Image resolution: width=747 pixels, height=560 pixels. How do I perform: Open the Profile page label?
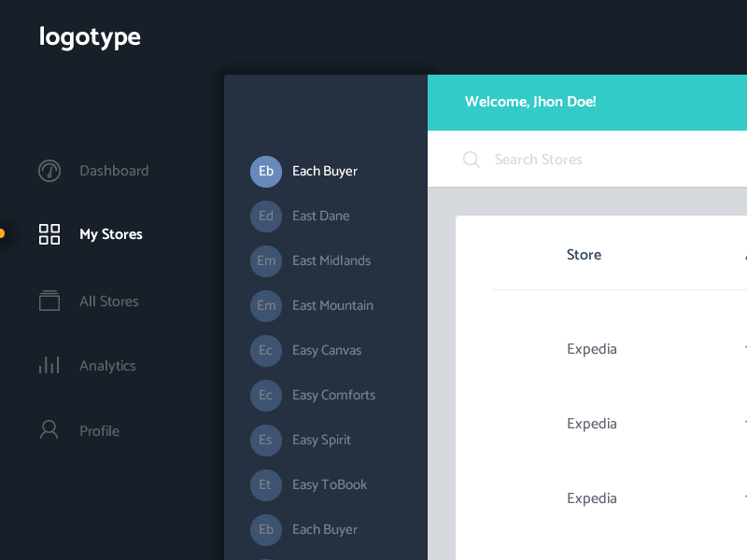[x=99, y=431]
